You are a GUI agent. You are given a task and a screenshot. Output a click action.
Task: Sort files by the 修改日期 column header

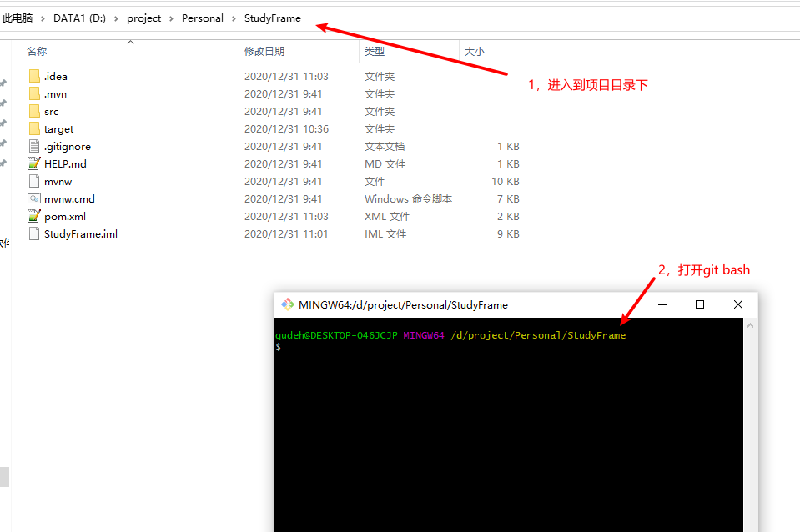coord(264,52)
